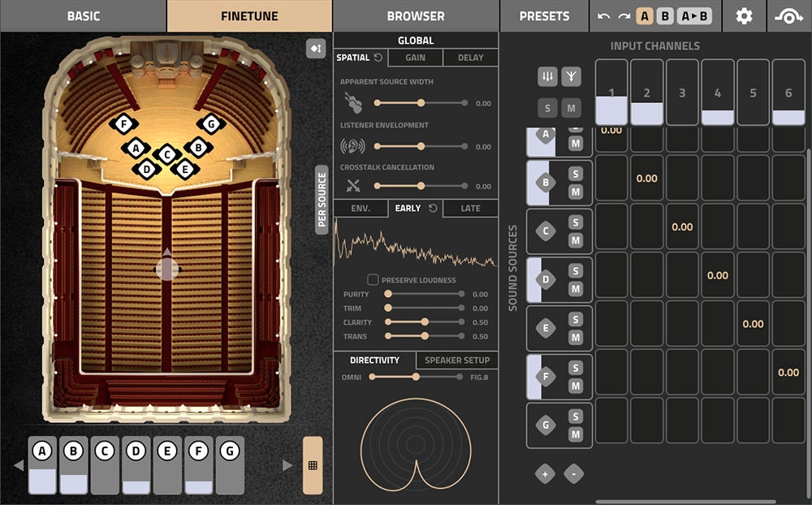Open the Speaker Setup tab
Screen dimensions: 812x505
[457, 360]
